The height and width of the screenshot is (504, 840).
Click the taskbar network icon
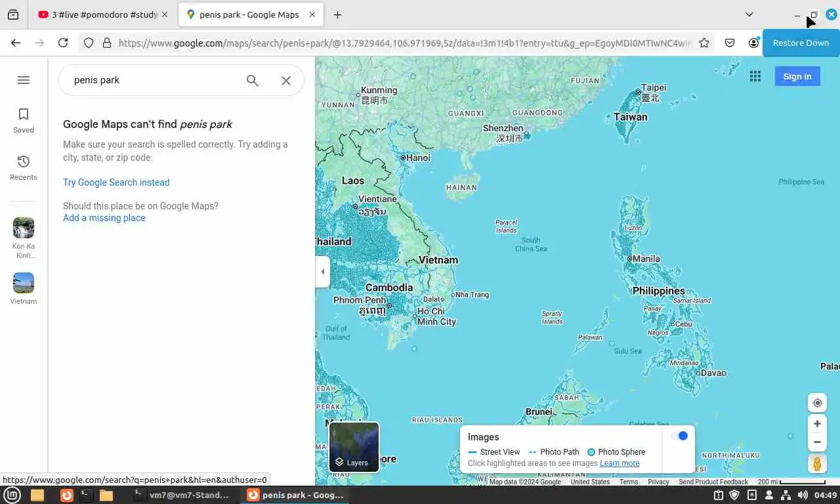click(x=786, y=495)
